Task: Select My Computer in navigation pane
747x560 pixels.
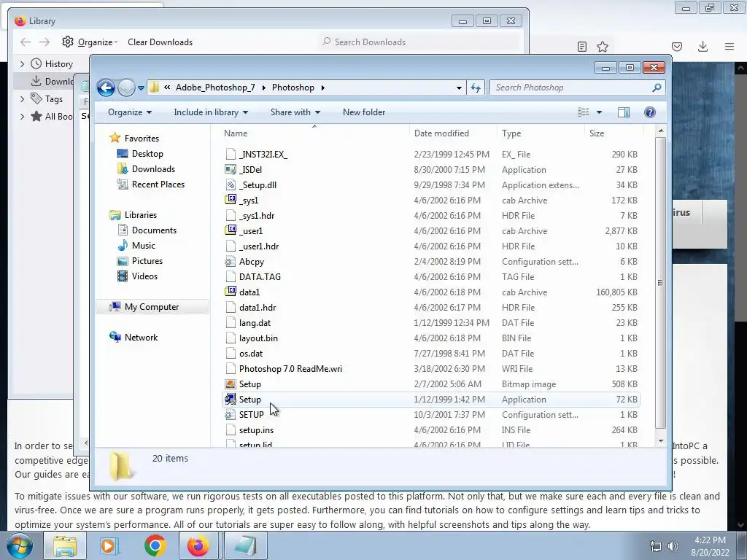Action: pyautogui.click(x=152, y=307)
